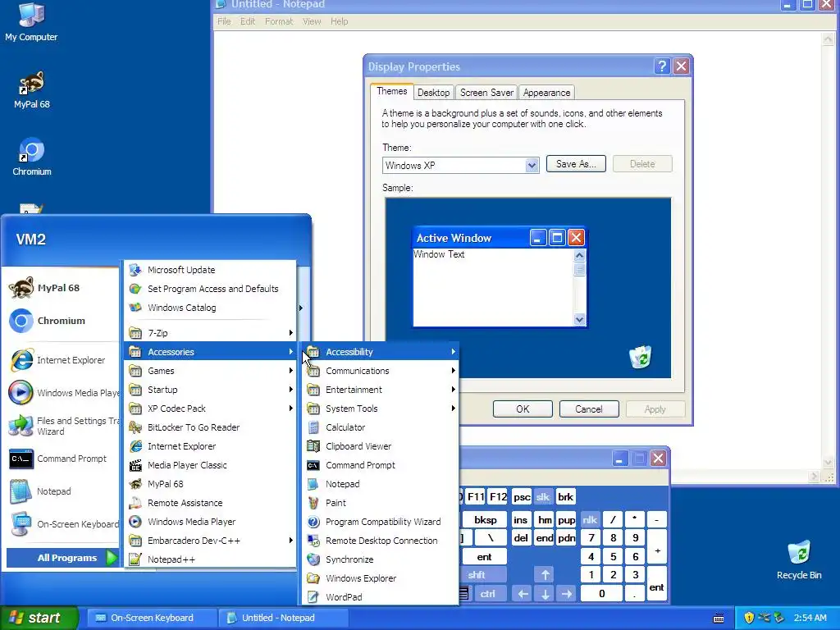This screenshot has height=630, width=840.
Task: Toggle the 'shft' key on On-Screen Keyboard
Action: 484,575
